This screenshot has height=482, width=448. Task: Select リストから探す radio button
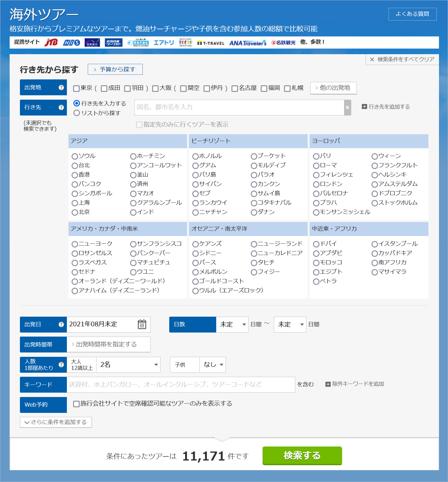click(x=77, y=113)
